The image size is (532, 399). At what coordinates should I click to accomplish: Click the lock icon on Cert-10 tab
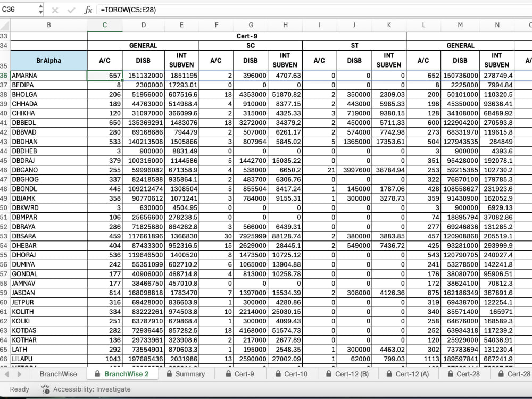(278, 373)
